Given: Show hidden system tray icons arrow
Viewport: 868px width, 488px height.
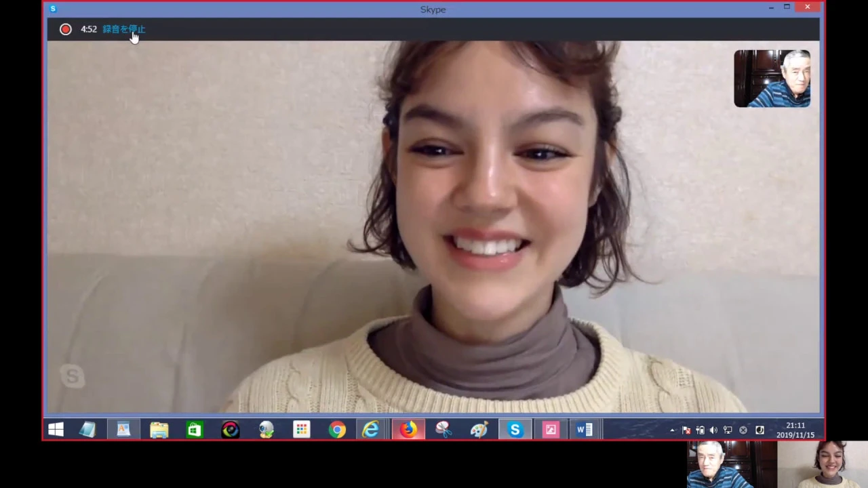Looking at the screenshot, I should 672,430.
